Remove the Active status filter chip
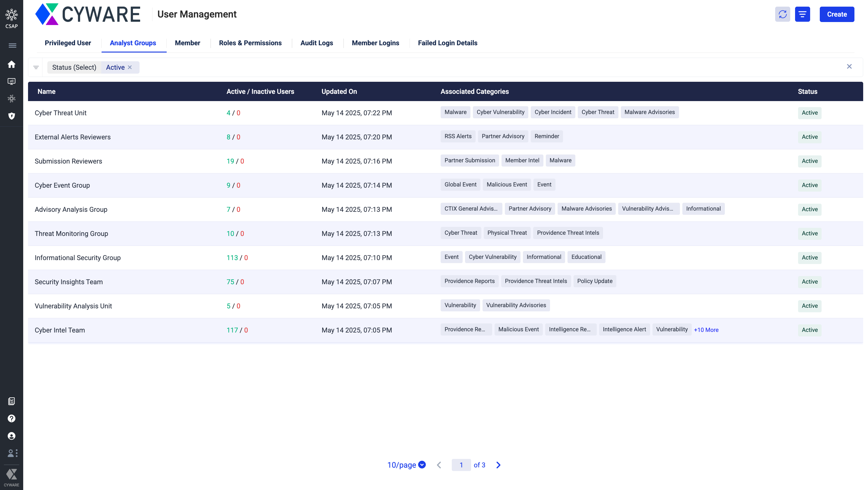Image resolution: width=868 pixels, height=490 pixels. [130, 68]
